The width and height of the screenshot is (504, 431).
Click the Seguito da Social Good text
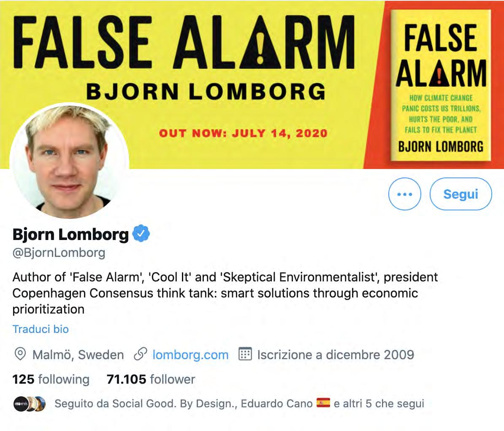pos(115,404)
